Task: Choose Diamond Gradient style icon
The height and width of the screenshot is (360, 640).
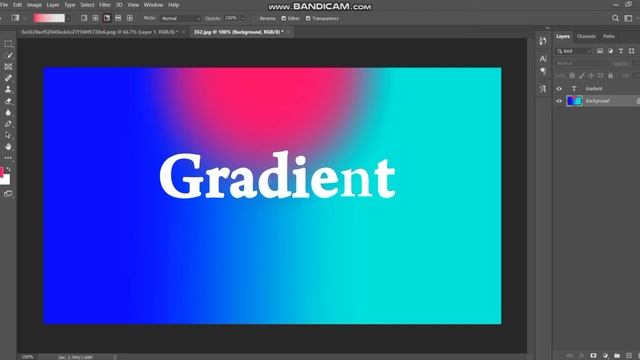Action: pyautogui.click(x=129, y=18)
